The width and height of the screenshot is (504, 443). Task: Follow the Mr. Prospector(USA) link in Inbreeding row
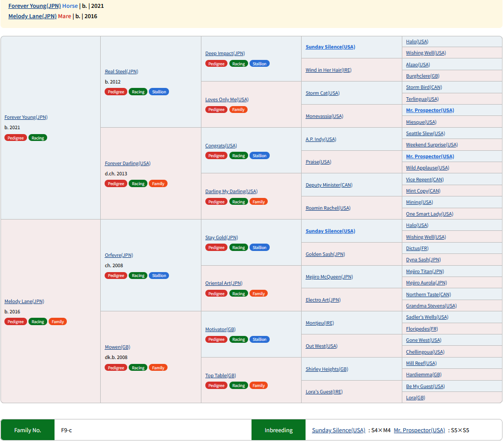click(419, 430)
